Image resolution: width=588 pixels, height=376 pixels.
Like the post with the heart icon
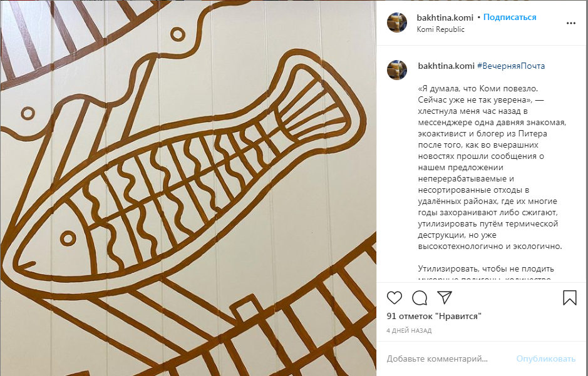(x=394, y=298)
